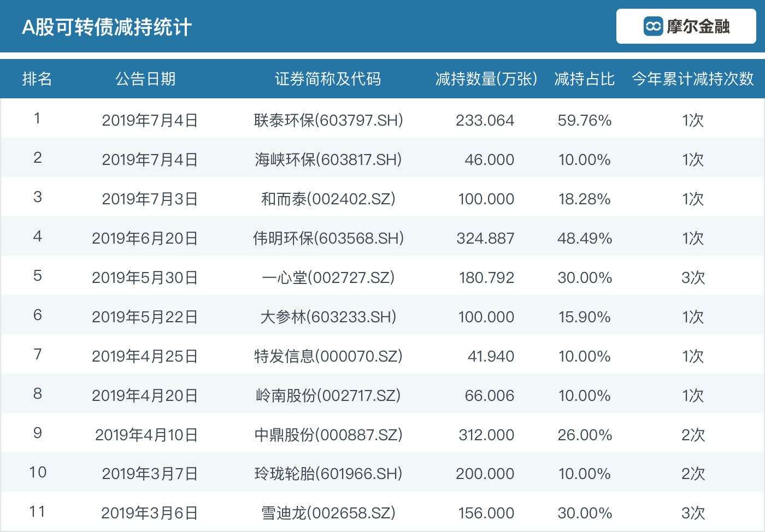
Task: Click the date 2019年4月25日
Action: tap(145, 356)
